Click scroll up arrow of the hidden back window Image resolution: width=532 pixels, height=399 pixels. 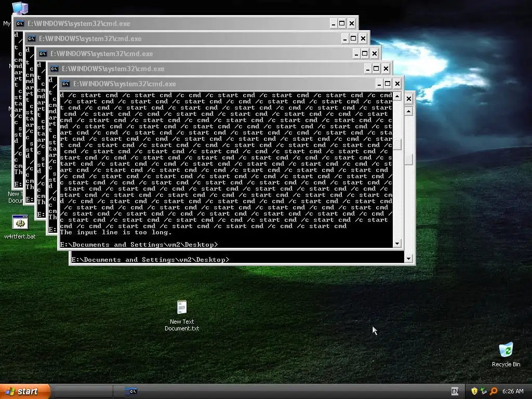(x=408, y=111)
